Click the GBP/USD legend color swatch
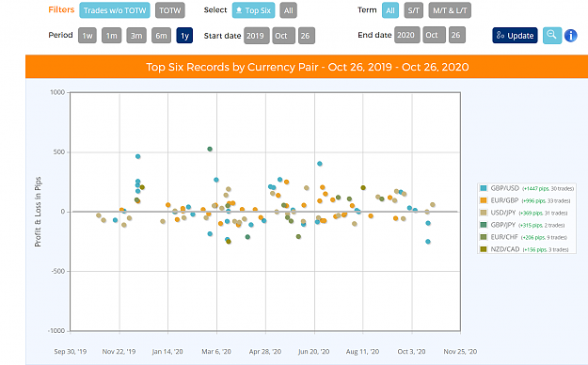Viewport: 588px width, 365px height. point(484,188)
